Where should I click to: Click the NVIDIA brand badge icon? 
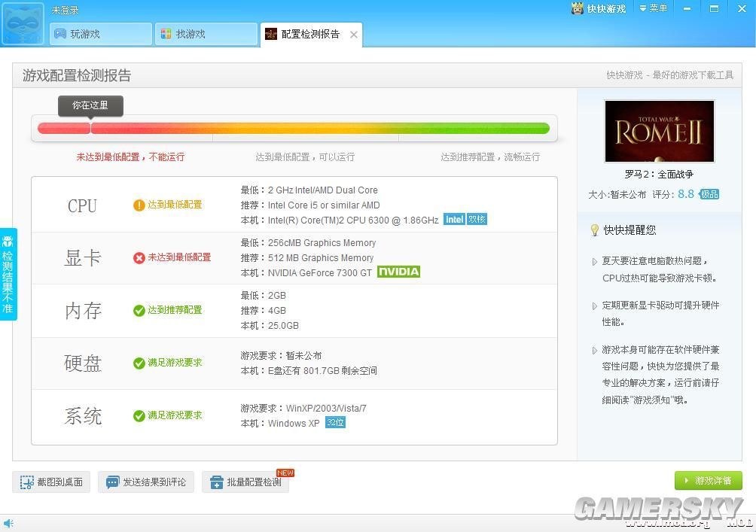[398, 272]
